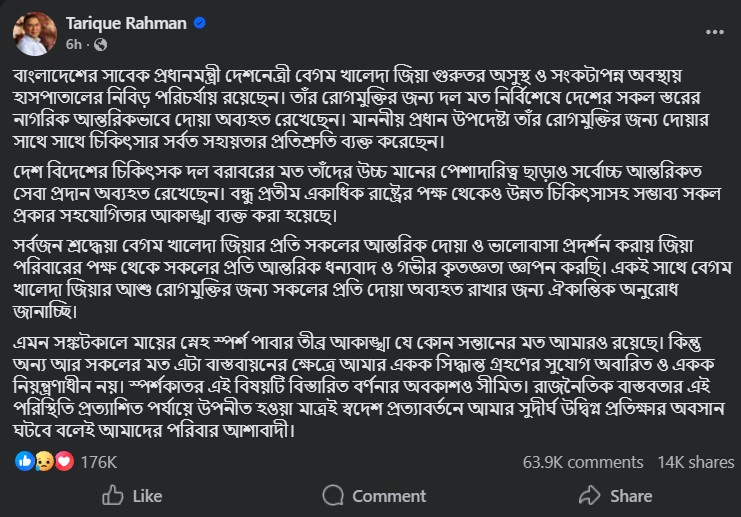The height and width of the screenshot is (517, 741).
Task: Click the blue thumbs-up reaction emoji
Action: pyautogui.click(x=25, y=462)
